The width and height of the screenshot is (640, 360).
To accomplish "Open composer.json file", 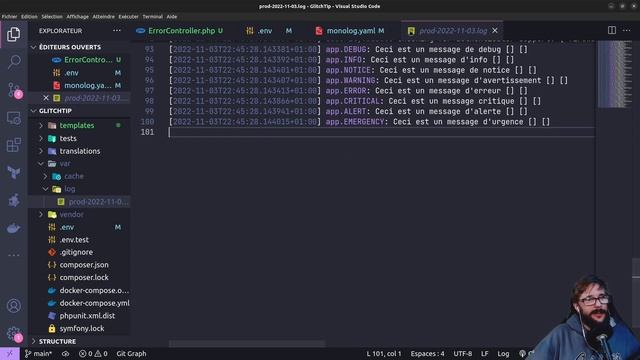I will pyautogui.click(x=79, y=265).
